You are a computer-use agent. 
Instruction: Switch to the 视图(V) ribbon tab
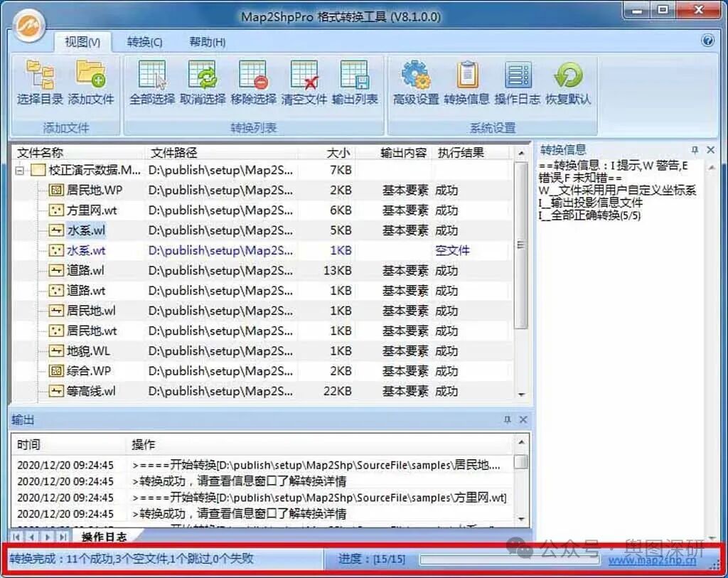click(x=82, y=42)
